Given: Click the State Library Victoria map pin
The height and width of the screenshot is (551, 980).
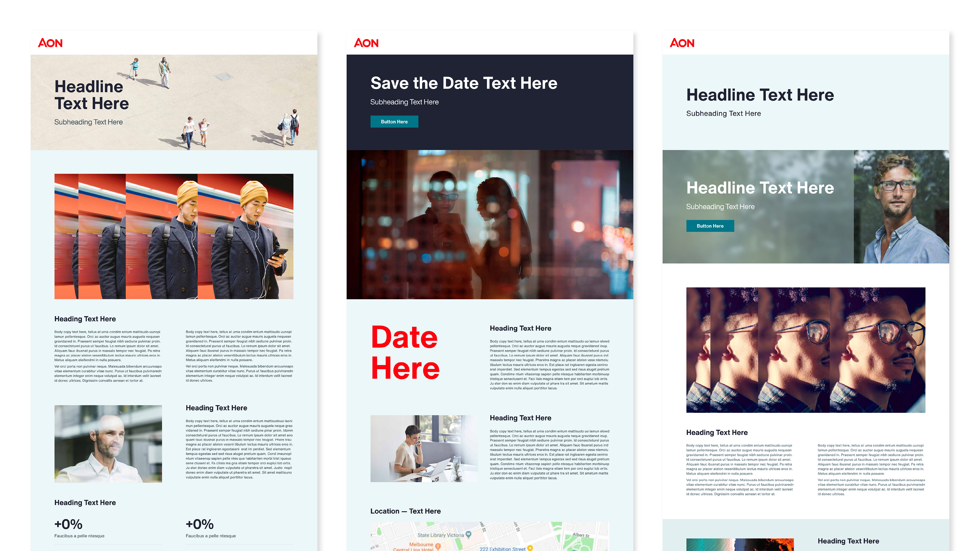Looking at the screenshot, I should (x=469, y=534).
